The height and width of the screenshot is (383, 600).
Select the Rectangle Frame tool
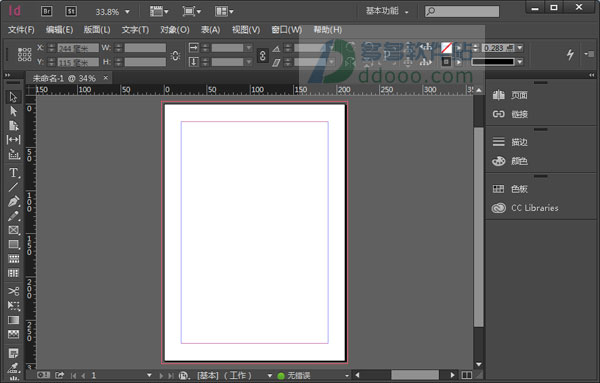coord(13,230)
